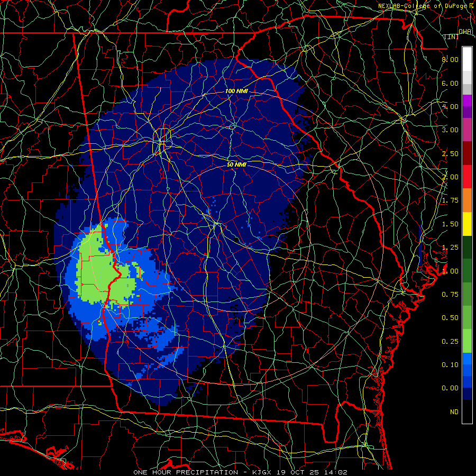Click the white 8.00 legend swatch

pyautogui.click(x=467, y=59)
